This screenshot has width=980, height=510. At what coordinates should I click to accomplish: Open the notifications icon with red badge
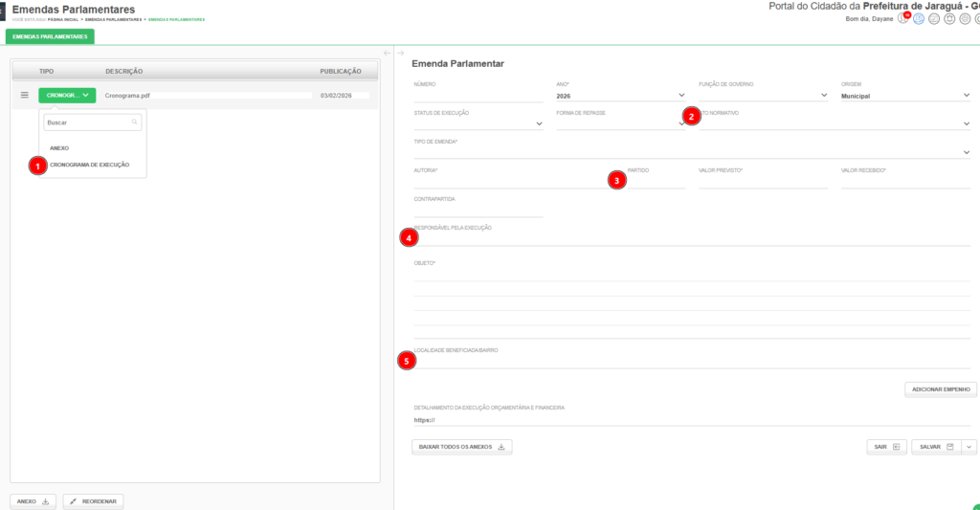902,18
